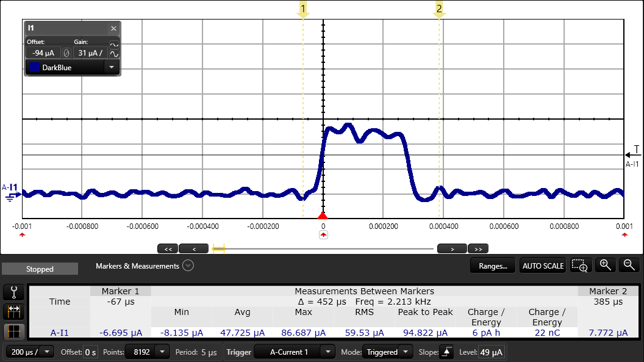Select the calipers marker tool icon
Image resolution: width=644 pixels, height=362 pixels.
(13, 292)
